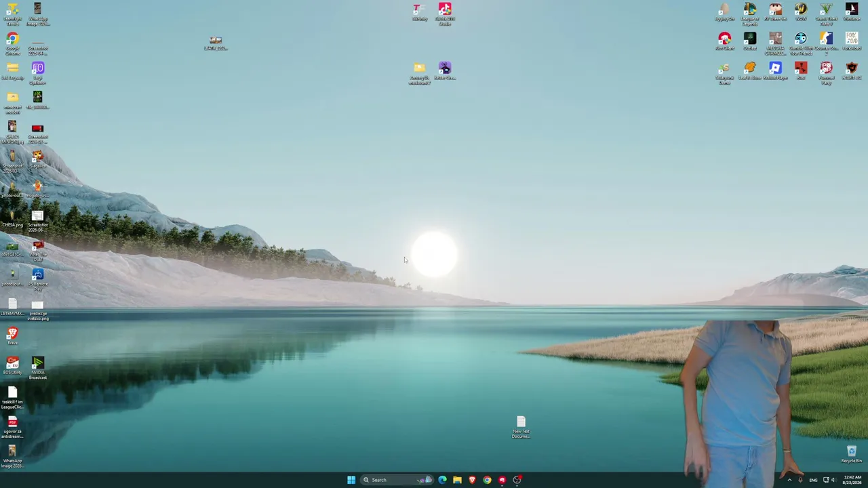Select the PS Remote Play desktop shortcut
The height and width of the screenshot is (488, 868).
click(37, 280)
